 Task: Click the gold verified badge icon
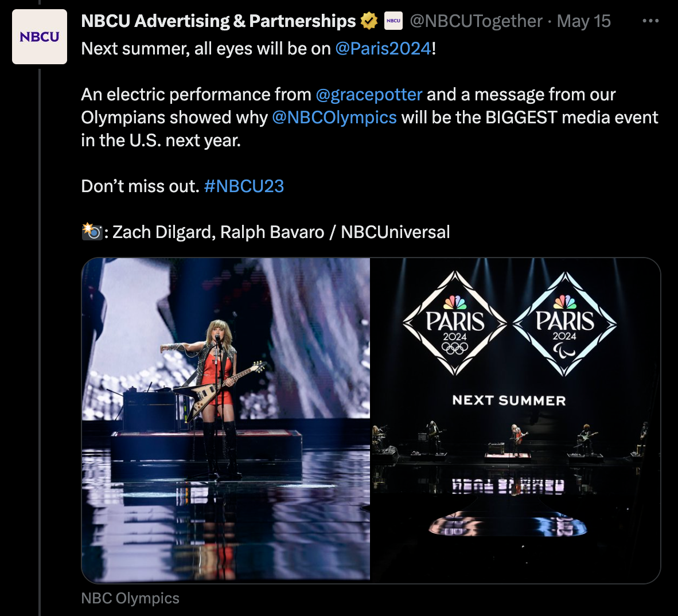click(x=369, y=21)
